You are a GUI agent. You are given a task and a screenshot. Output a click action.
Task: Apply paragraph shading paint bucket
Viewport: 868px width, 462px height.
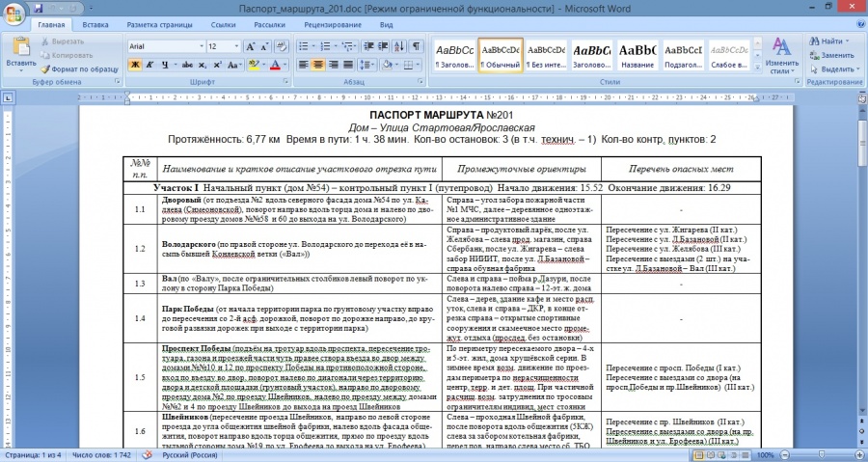387,65
